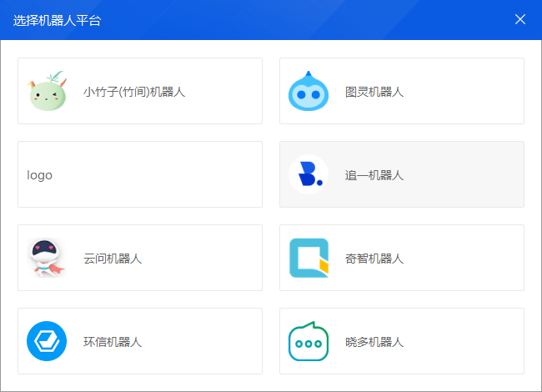The width and height of the screenshot is (542, 392).
Task: Click the card showing logo placeholder text
Action: click(140, 174)
